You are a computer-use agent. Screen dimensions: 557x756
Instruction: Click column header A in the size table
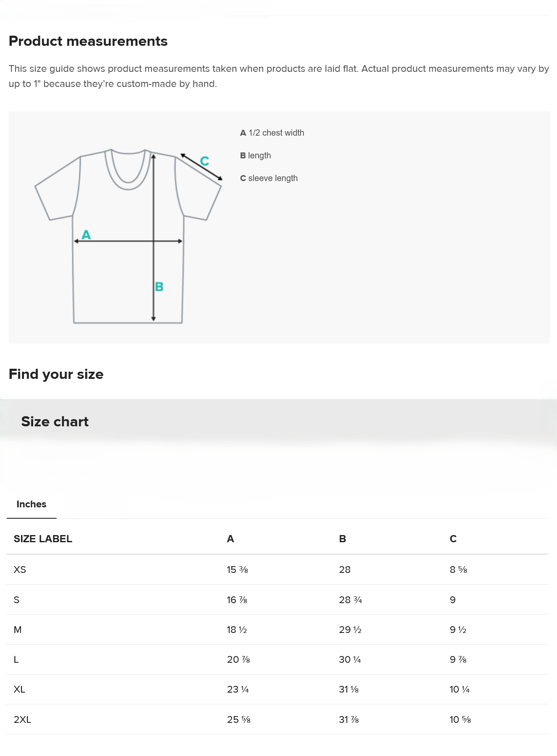[x=230, y=539]
